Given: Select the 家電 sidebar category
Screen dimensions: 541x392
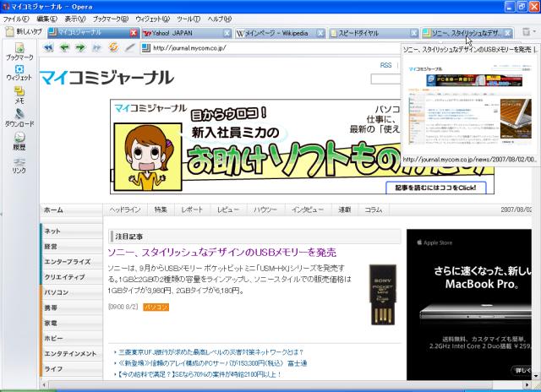Looking at the screenshot, I should click(x=71, y=323).
